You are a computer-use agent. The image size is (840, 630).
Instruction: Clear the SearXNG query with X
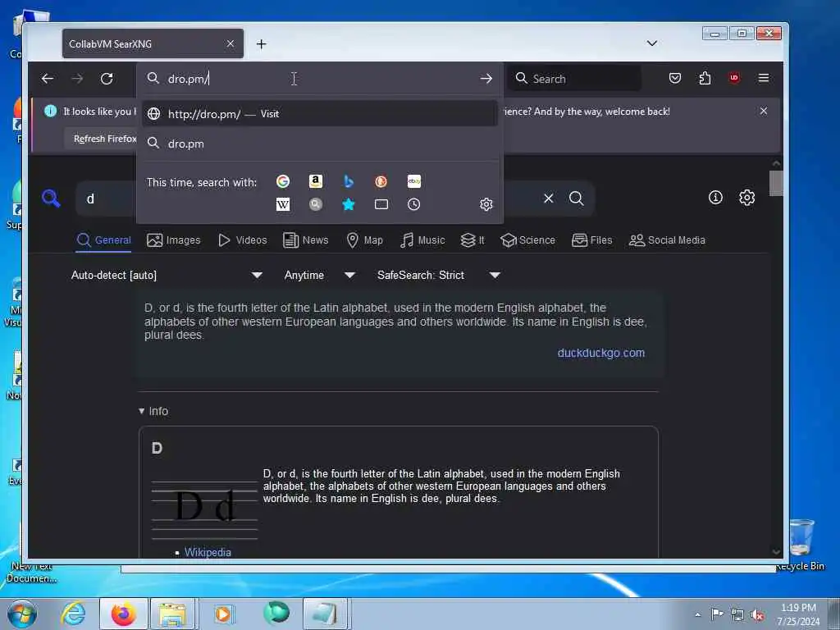(549, 199)
